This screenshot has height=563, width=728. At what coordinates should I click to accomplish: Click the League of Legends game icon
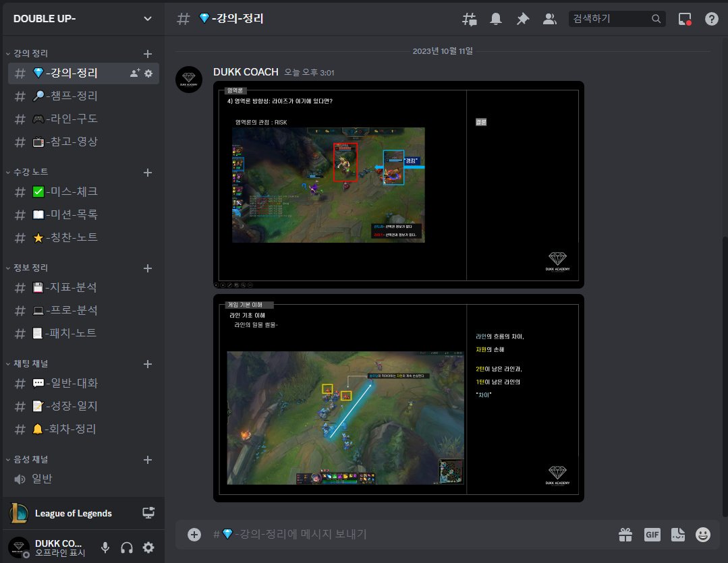tap(19, 513)
